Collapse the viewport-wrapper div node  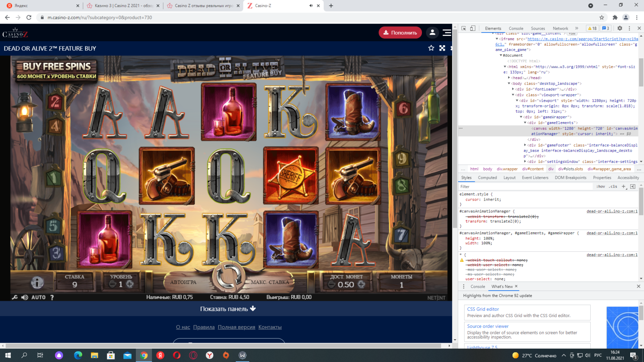[513, 95]
